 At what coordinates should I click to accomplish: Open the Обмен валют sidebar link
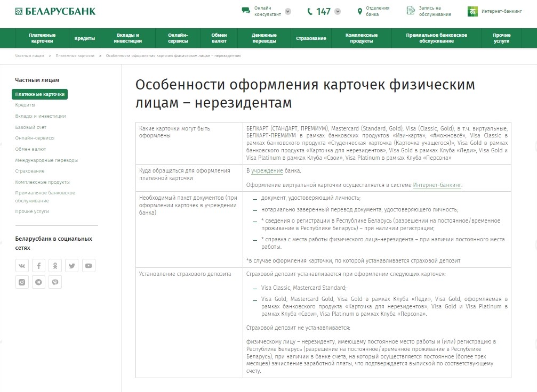[30, 149]
